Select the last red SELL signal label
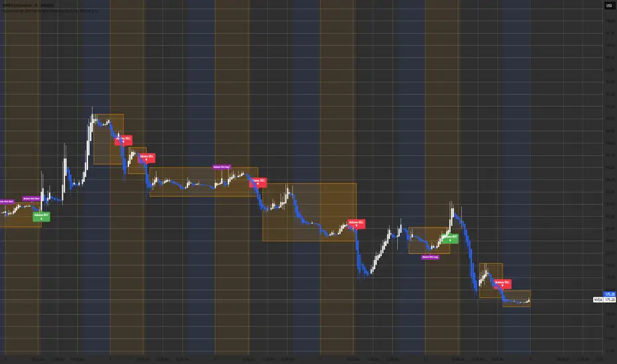The height and width of the screenshot is (364, 617). pyautogui.click(x=502, y=284)
